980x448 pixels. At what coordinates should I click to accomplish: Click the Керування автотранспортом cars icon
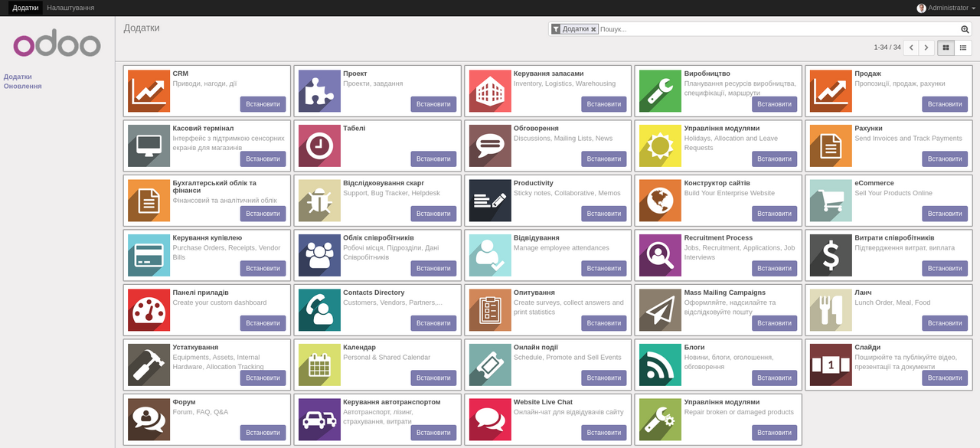pyautogui.click(x=319, y=420)
